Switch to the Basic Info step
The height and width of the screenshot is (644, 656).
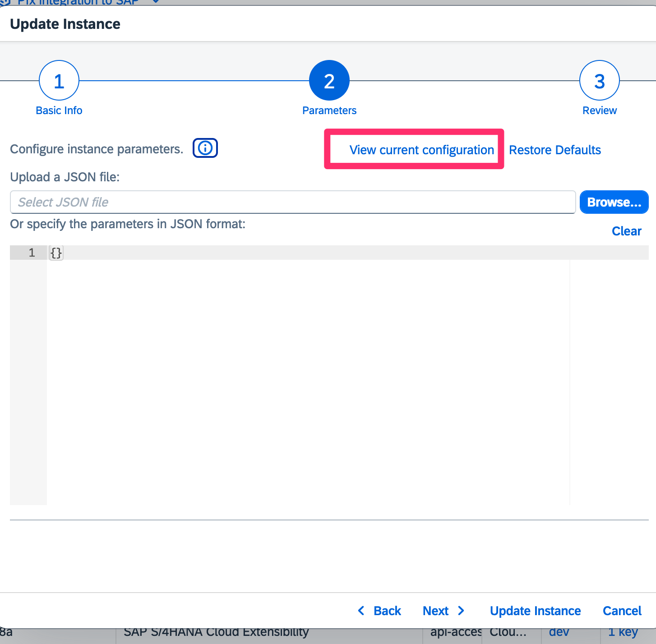(59, 110)
